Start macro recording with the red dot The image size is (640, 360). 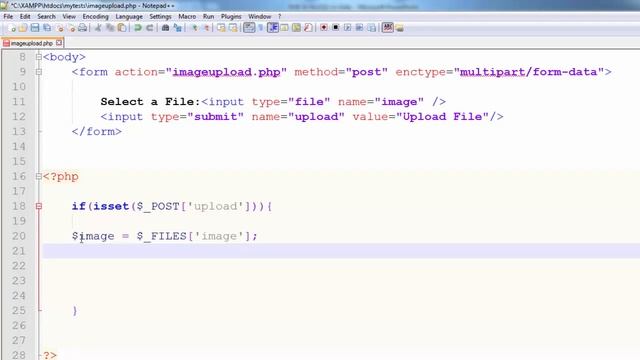pyautogui.click(x=324, y=28)
